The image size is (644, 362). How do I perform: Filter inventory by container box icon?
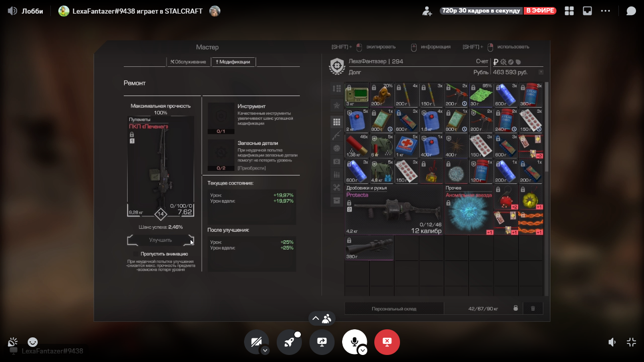click(337, 201)
